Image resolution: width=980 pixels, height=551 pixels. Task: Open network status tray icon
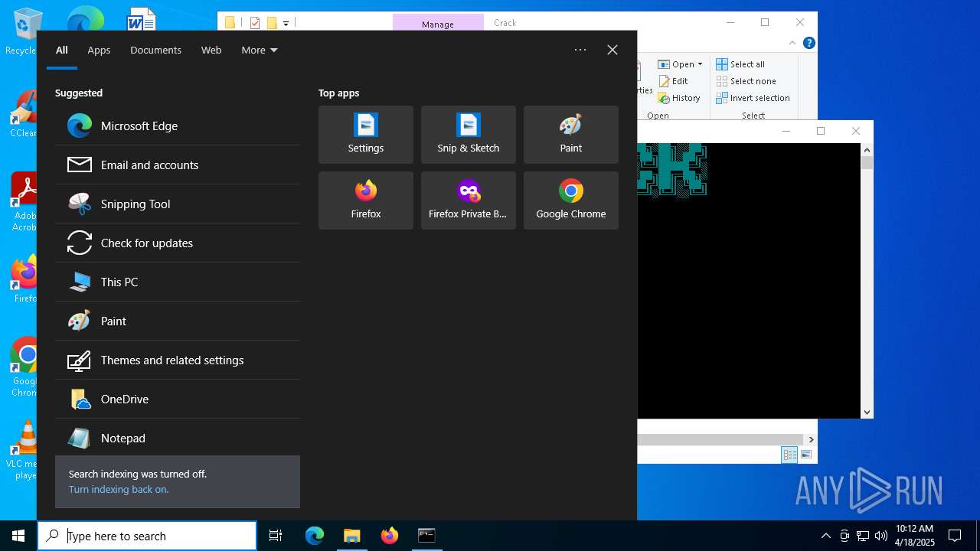pos(863,536)
